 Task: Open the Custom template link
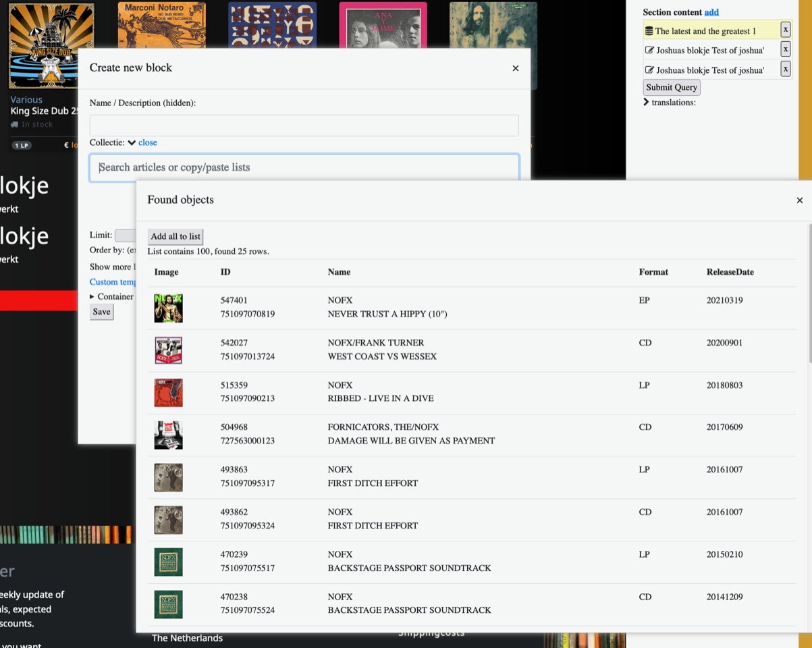click(x=113, y=282)
